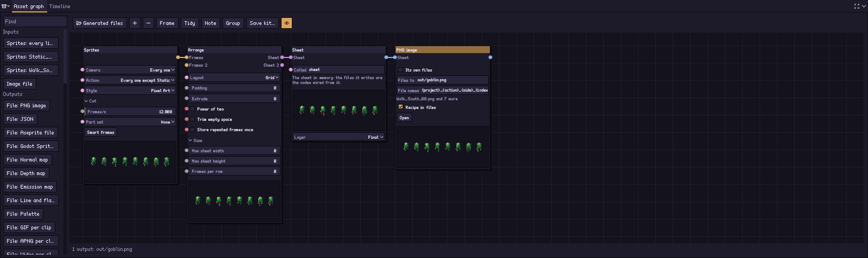Click the Note button
The height and width of the screenshot is (258, 868).
210,23
